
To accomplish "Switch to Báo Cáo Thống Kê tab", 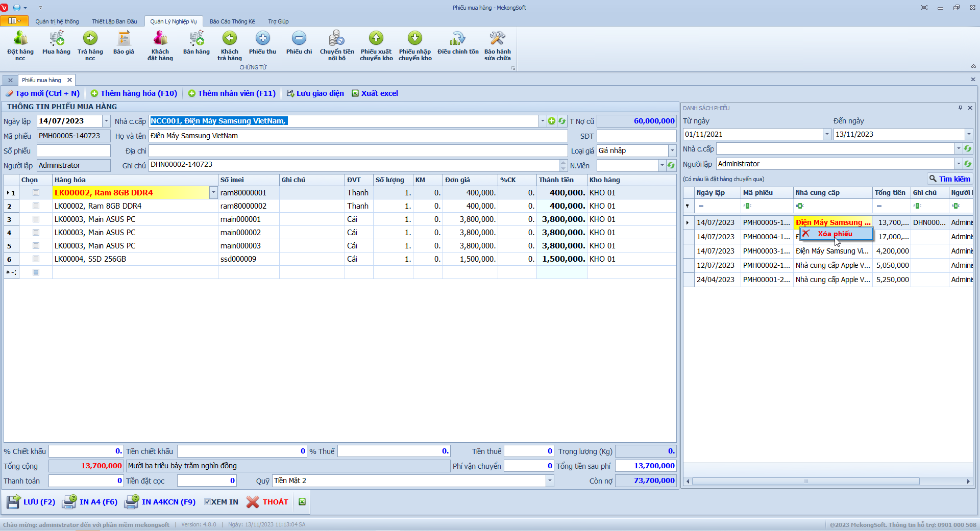I will 232,21.
